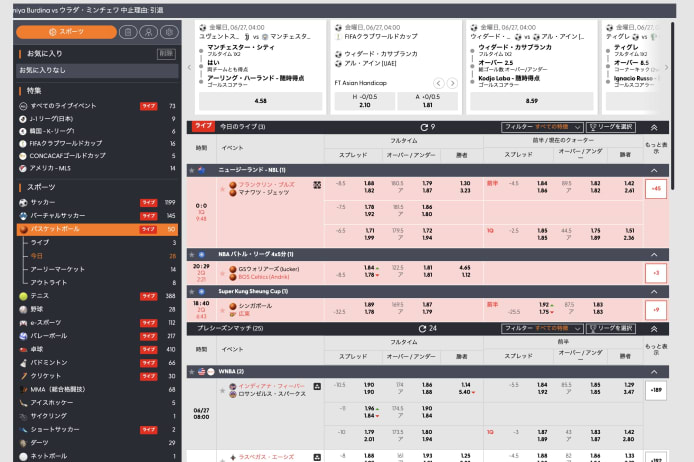Favorite the WNBA league star

pos(192,372)
